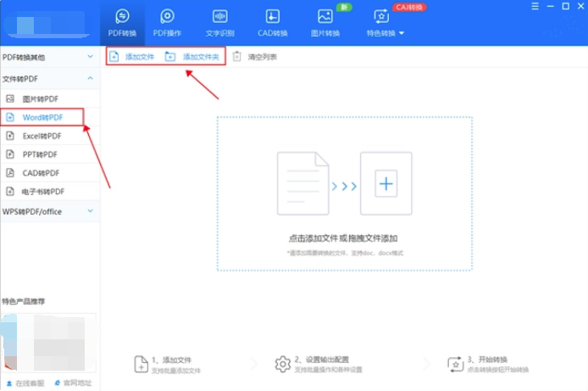Click the green 新 badge

click(344, 7)
